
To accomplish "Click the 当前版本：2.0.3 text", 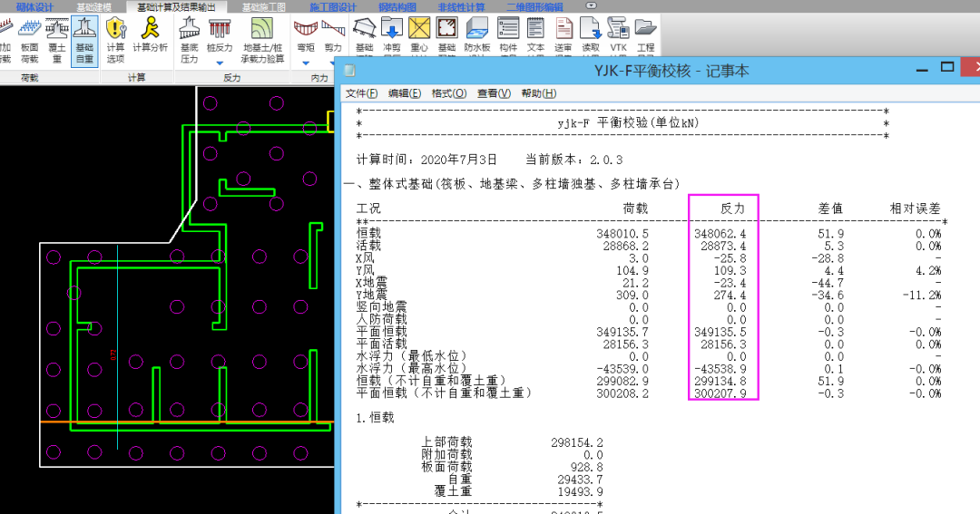I will tap(573, 160).
